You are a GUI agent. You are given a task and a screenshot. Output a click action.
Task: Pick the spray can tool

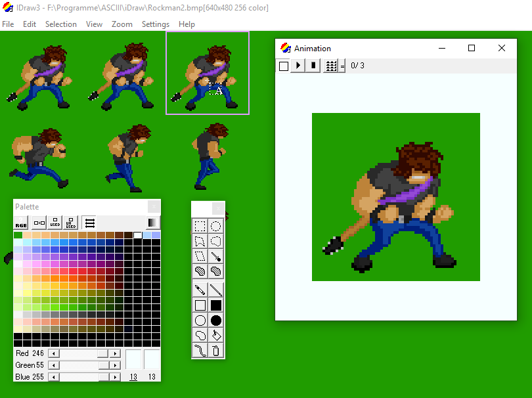[x=215, y=351]
